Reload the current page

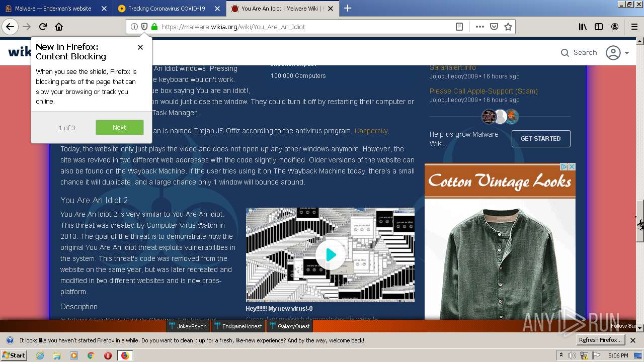[x=43, y=27]
